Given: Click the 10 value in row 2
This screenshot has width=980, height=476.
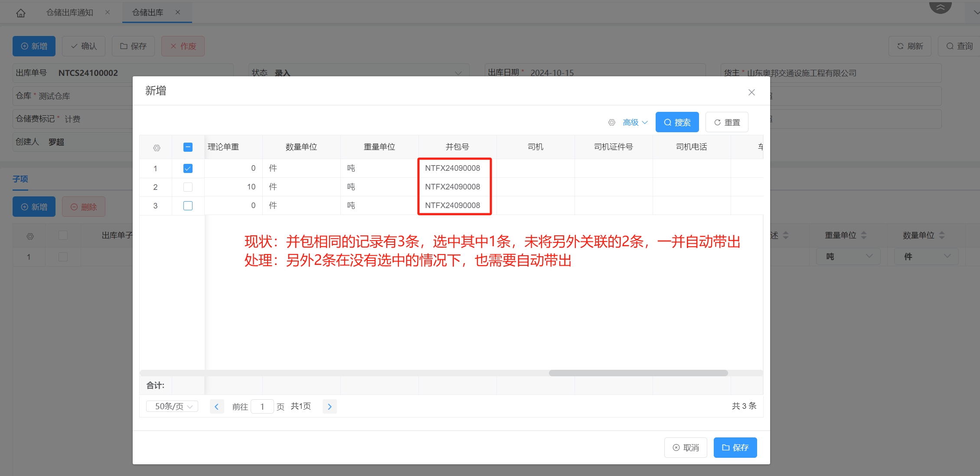Looking at the screenshot, I should coord(251,187).
